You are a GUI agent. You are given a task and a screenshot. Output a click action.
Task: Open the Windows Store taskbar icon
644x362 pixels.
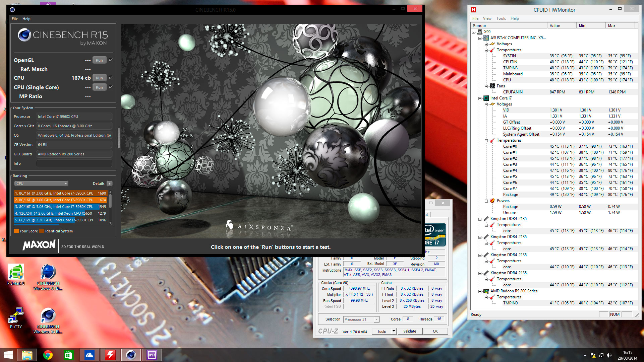point(69,355)
